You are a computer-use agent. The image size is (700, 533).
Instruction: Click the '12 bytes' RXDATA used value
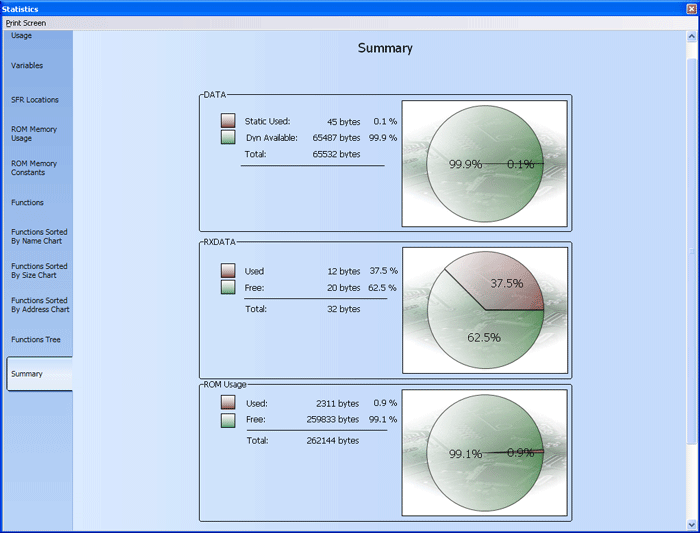344,271
